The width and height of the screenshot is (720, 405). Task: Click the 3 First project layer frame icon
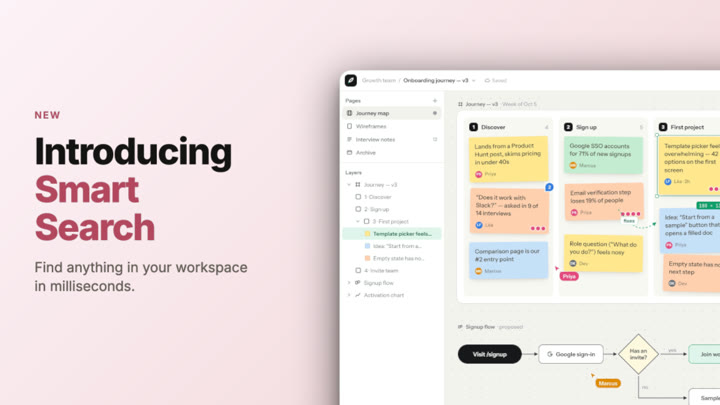366,221
